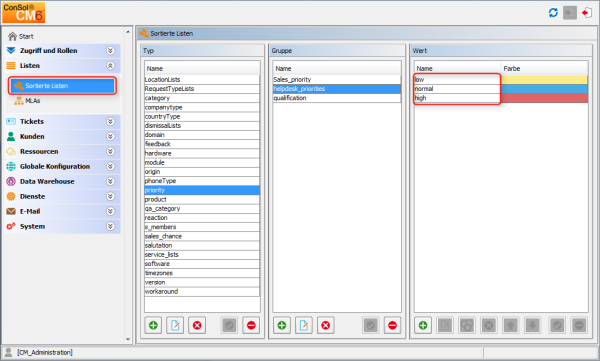The width and height of the screenshot is (600, 361).
Task: Click the ConSol CM6 logo
Action: pos(23,12)
